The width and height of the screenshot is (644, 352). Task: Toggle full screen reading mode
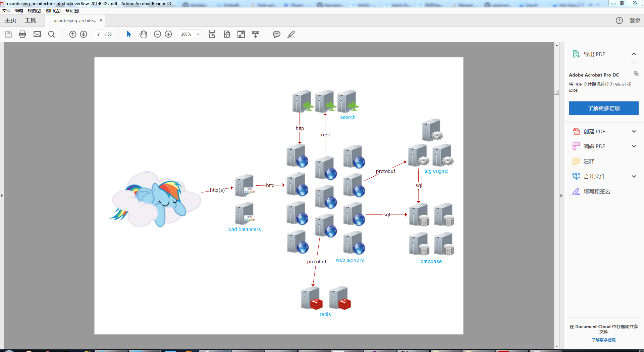241,34
